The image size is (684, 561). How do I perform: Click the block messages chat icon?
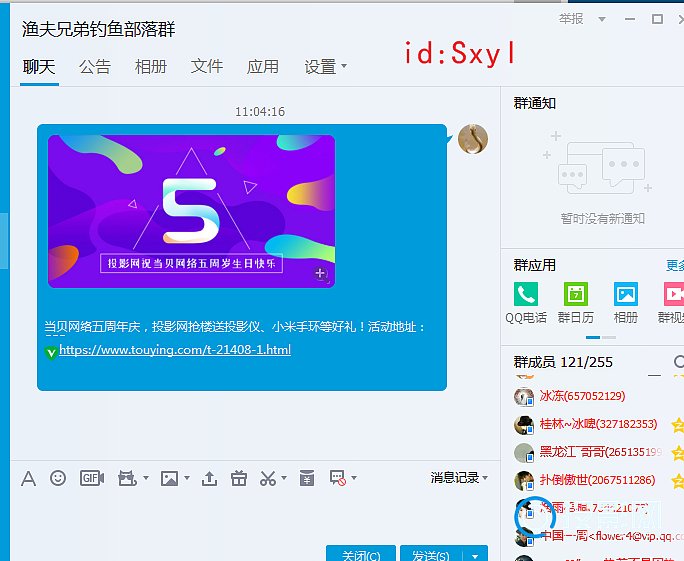click(338, 478)
